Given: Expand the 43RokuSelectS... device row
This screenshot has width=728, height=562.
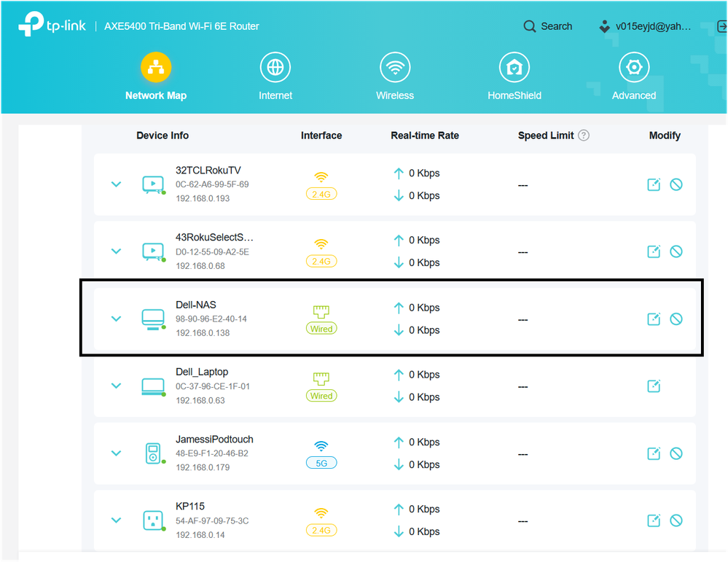Looking at the screenshot, I should pyautogui.click(x=116, y=251).
